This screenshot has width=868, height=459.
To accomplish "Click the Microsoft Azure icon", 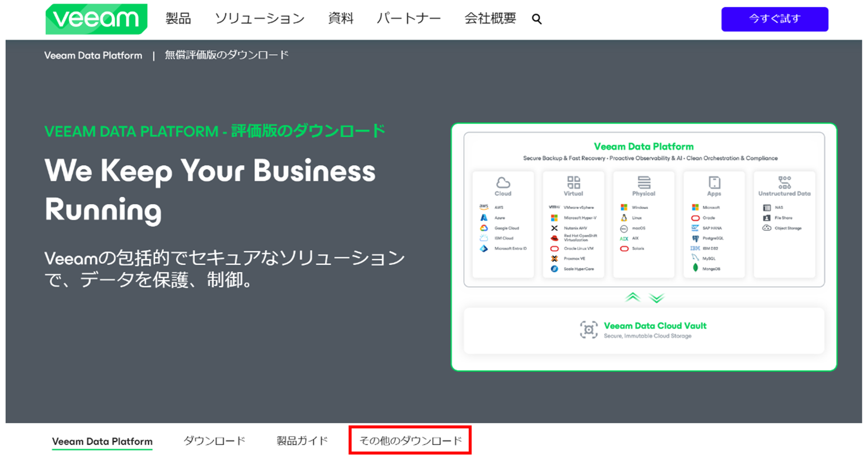I will pyautogui.click(x=483, y=218).
